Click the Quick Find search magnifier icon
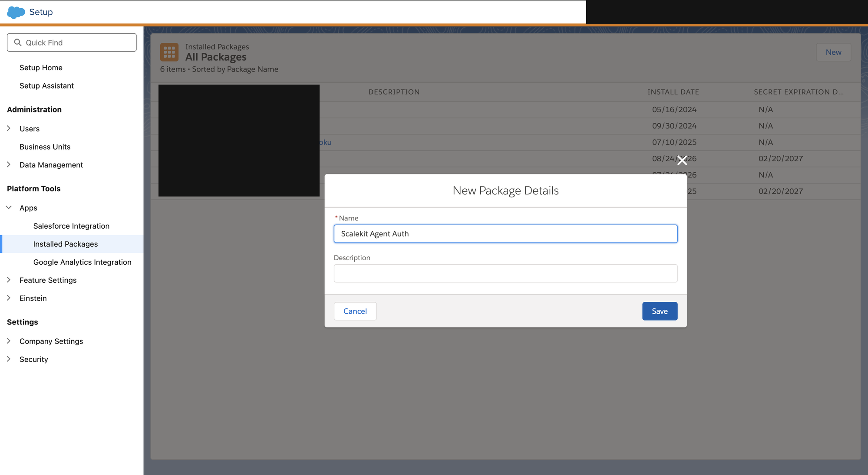868x475 pixels. [x=18, y=43]
